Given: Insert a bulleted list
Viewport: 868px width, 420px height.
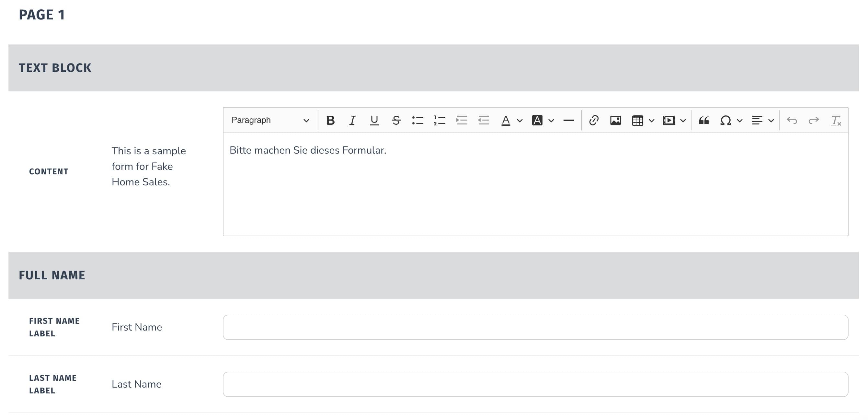Looking at the screenshot, I should tap(417, 120).
